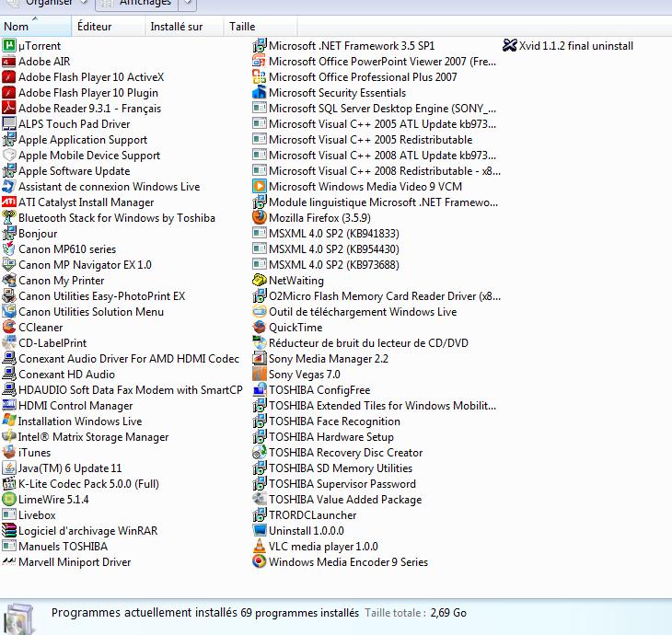This screenshot has height=635, width=672.
Task: Click the Microsoft Security Essentials icon
Action: point(260,93)
